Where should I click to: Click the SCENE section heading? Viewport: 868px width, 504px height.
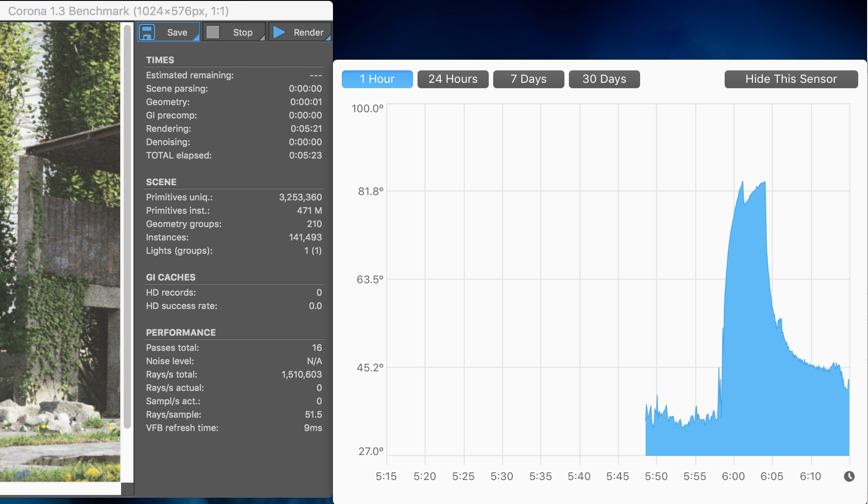161,182
